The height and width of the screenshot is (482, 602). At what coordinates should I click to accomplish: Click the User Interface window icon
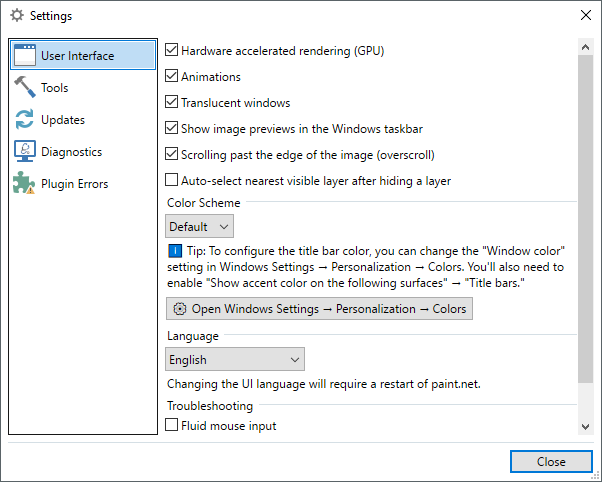[25, 55]
